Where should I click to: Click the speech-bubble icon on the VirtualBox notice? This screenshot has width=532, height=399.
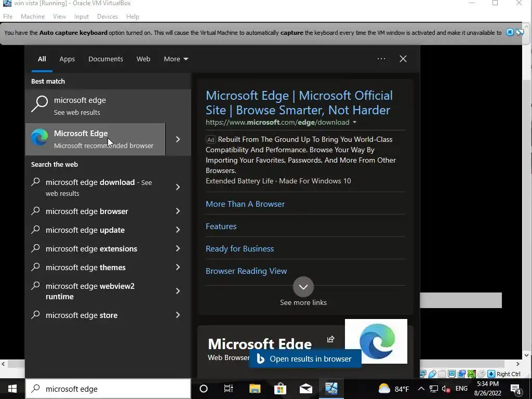(520, 32)
